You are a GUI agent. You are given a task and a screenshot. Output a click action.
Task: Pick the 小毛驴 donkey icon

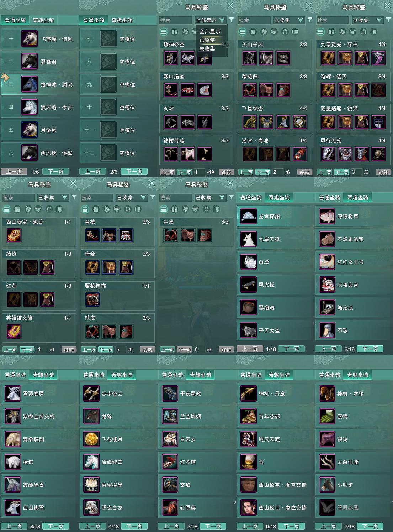point(327,485)
